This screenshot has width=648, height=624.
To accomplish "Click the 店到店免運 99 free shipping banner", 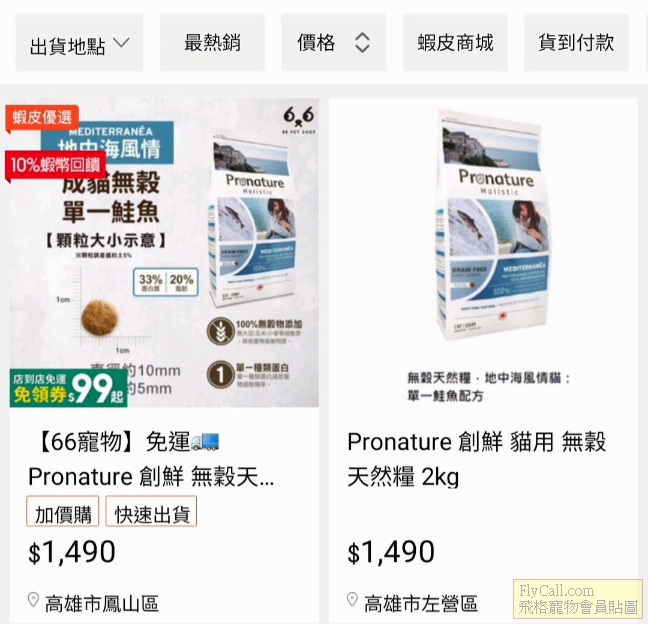I will pyautogui.click(x=69, y=388).
